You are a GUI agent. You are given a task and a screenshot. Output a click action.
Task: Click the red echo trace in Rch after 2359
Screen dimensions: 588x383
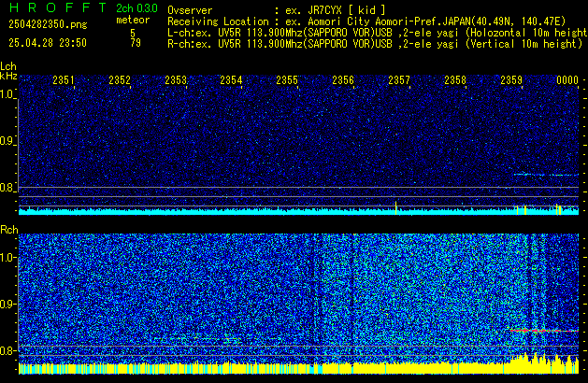(543, 330)
